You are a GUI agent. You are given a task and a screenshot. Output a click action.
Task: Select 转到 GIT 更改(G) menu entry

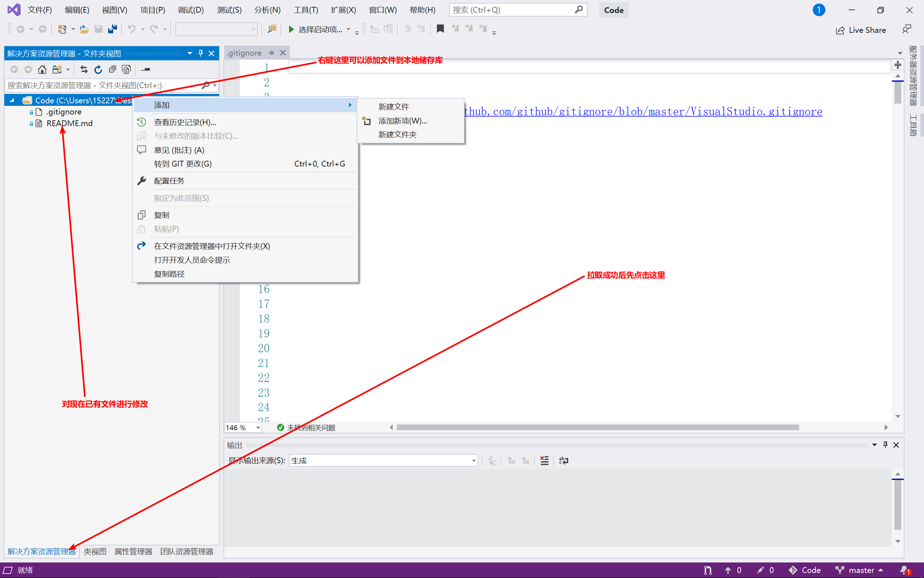245,164
